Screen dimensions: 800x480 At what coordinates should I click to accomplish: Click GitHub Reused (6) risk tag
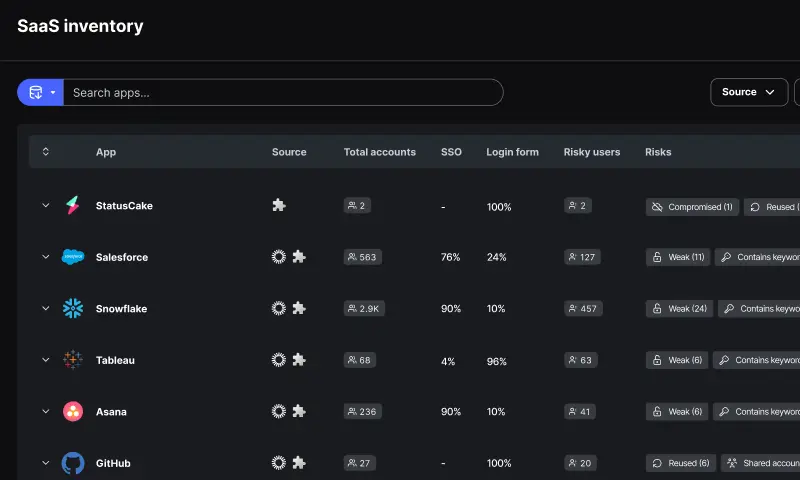pos(681,463)
